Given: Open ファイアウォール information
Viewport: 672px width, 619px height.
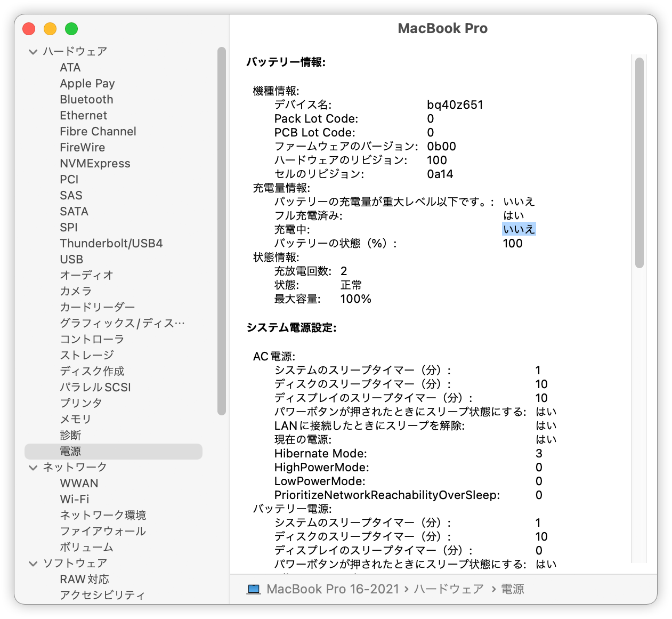Looking at the screenshot, I should point(103,532).
